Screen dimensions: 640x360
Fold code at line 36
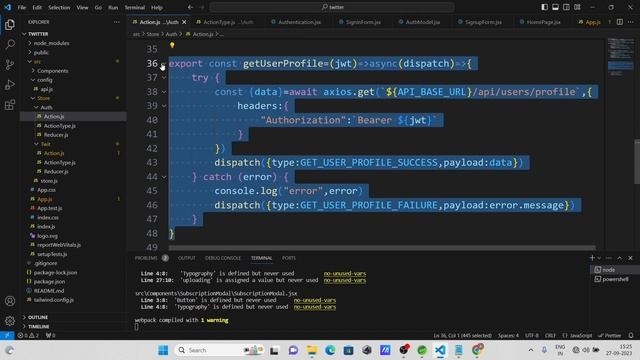(164, 64)
